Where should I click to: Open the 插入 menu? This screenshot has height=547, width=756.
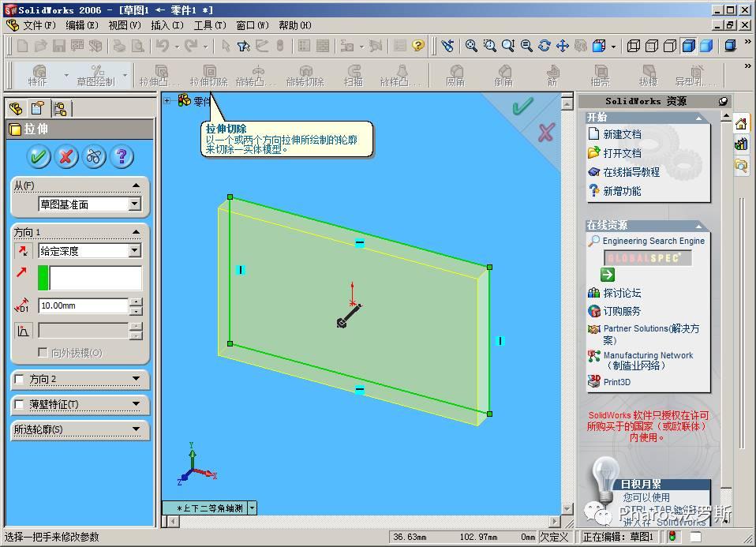pos(167,25)
